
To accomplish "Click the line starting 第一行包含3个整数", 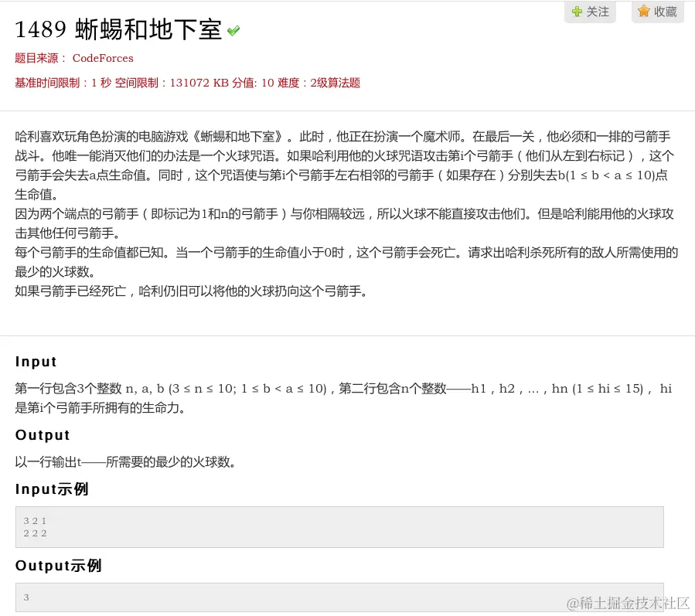I will 343,398.
